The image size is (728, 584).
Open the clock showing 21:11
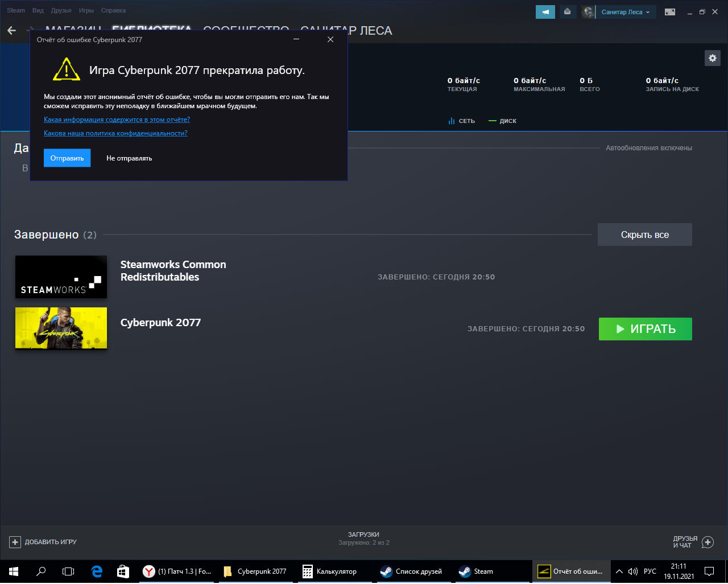tap(679, 571)
